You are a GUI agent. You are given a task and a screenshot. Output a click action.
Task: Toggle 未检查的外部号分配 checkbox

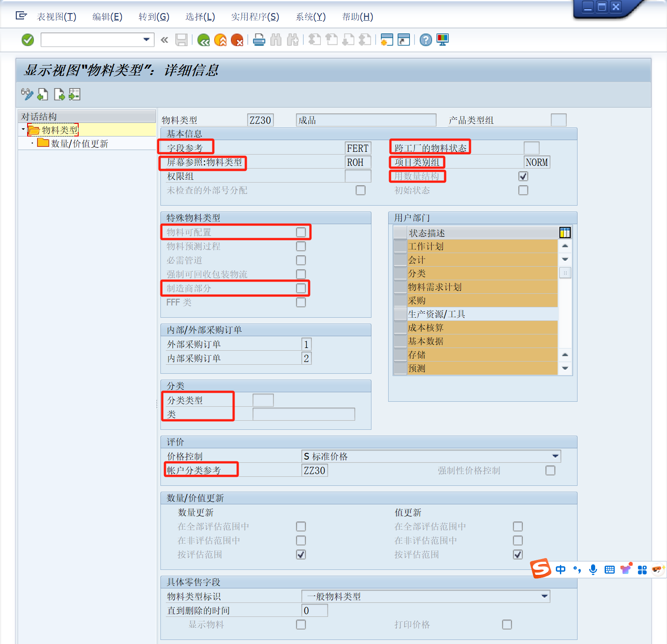(x=361, y=190)
